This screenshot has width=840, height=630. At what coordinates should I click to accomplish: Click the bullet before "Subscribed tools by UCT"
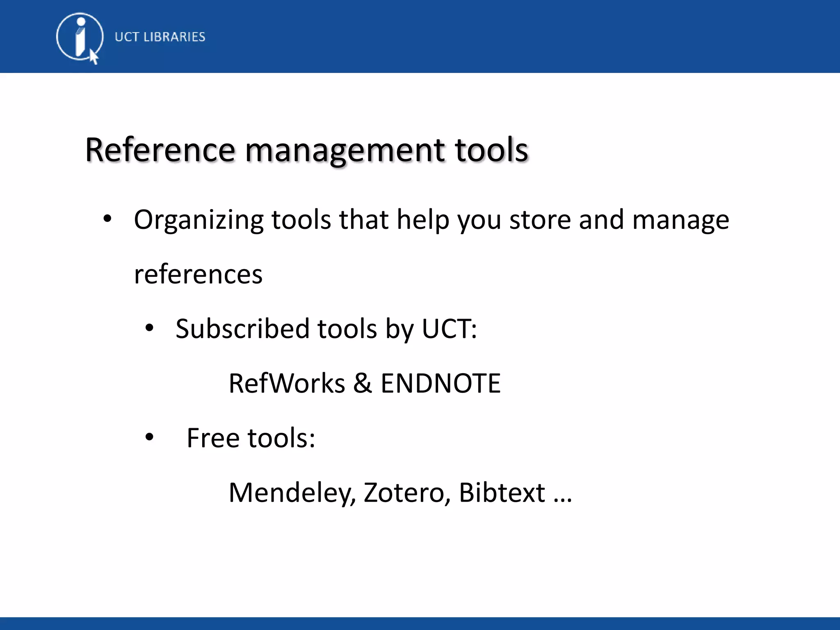coord(149,328)
